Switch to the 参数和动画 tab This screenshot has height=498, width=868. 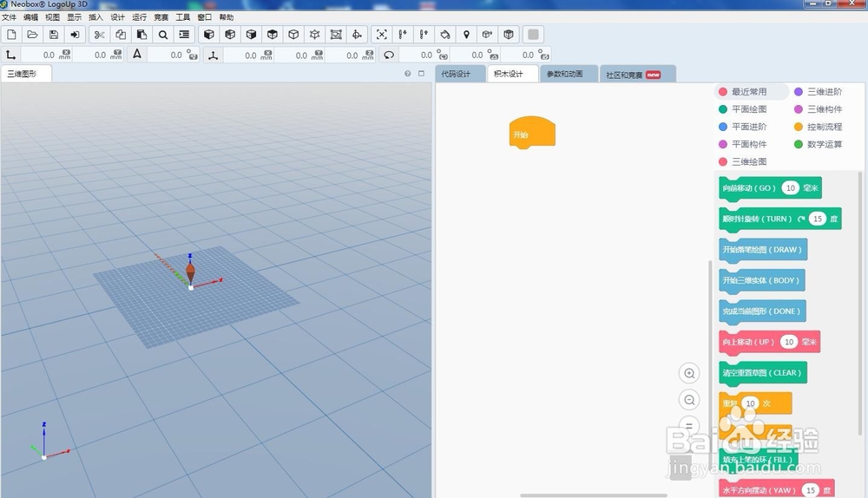[x=569, y=74]
